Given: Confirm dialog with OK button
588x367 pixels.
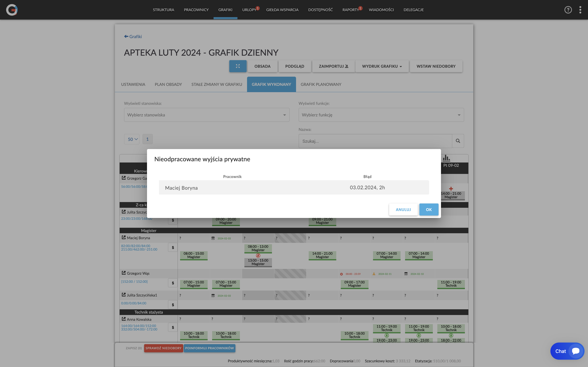Looking at the screenshot, I should [x=429, y=209].
